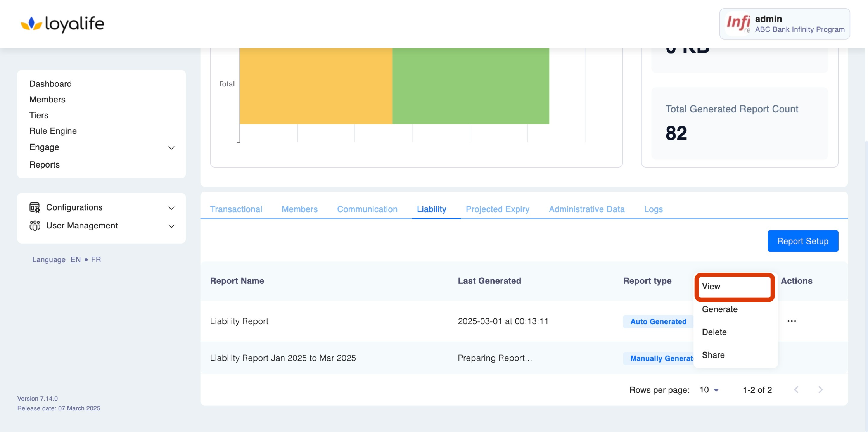This screenshot has height=432, width=868.
Task: Click the green bar in the chart
Action: [470, 86]
